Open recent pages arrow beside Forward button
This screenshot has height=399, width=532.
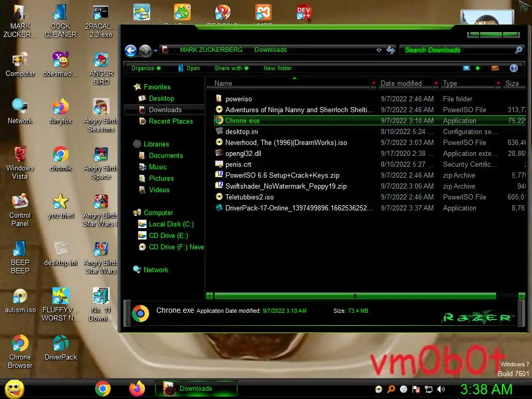(x=155, y=51)
